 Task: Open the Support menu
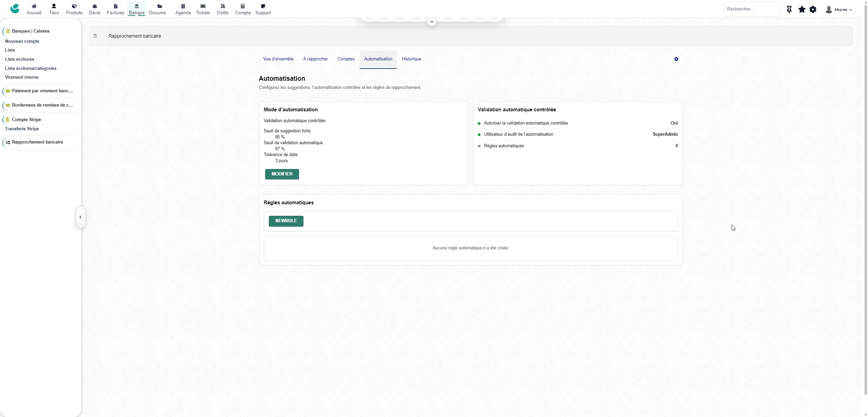click(263, 9)
